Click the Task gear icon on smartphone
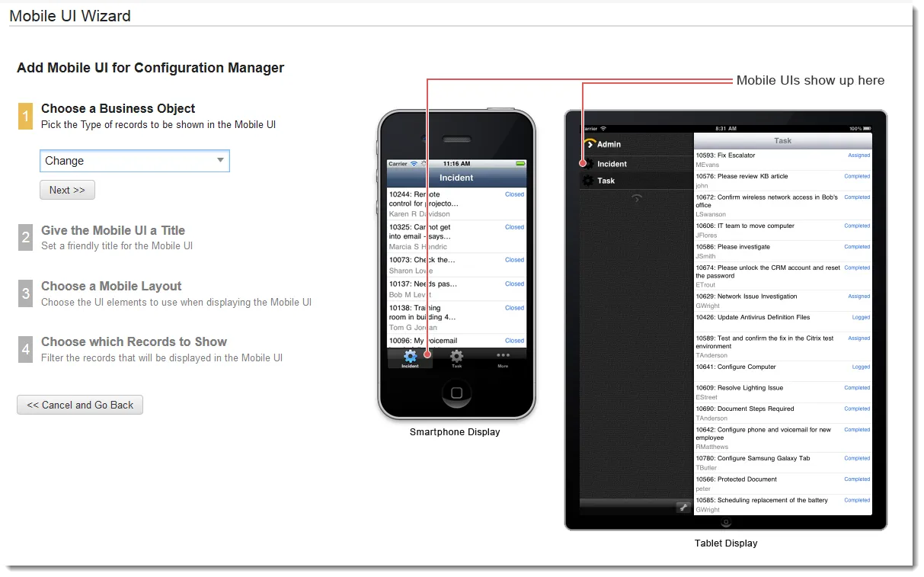Screen dimensions: 924x577 [x=456, y=356]
